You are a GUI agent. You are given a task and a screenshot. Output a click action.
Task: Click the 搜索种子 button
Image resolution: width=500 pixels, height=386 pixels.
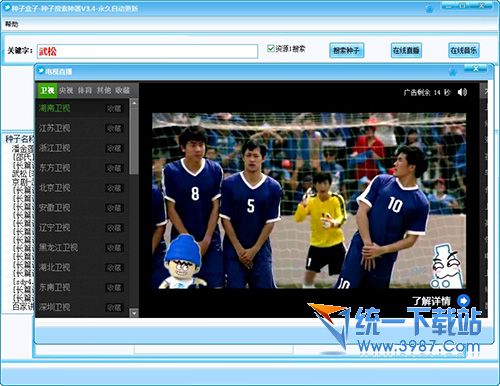click(x=346, y=50)
